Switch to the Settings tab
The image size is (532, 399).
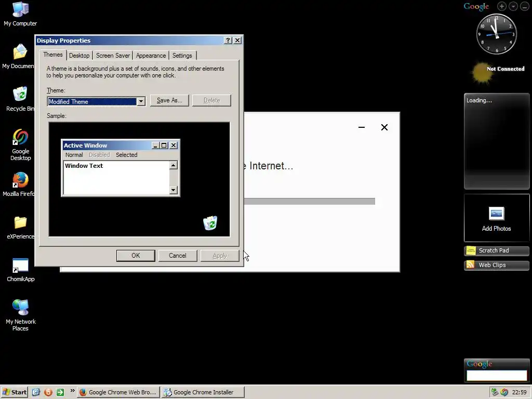[182, 56]
